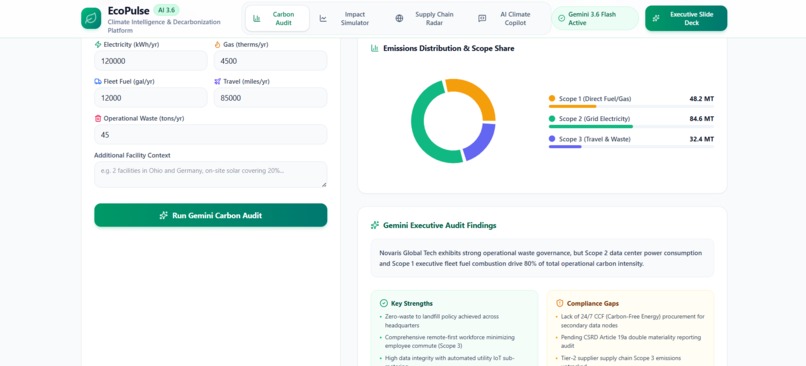Click 'Lack of 24/7 CCF' bullet

(632, 321)
